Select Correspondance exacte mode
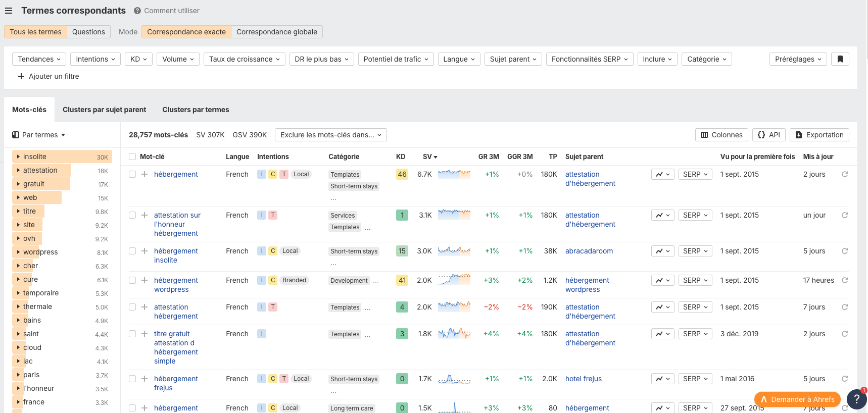The width and height of the screenshot is (868, 413). [x=186, y=32]
